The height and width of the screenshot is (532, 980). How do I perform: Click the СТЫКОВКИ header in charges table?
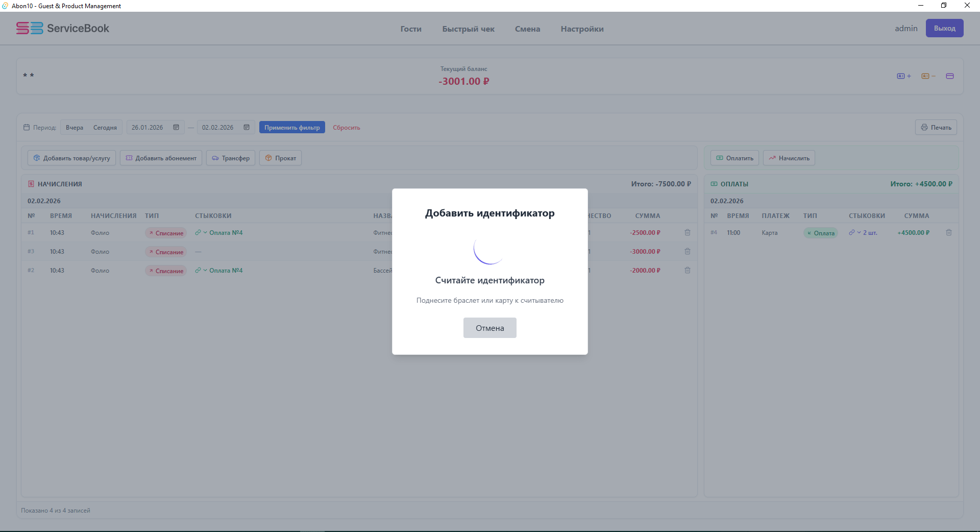(213, 216)
